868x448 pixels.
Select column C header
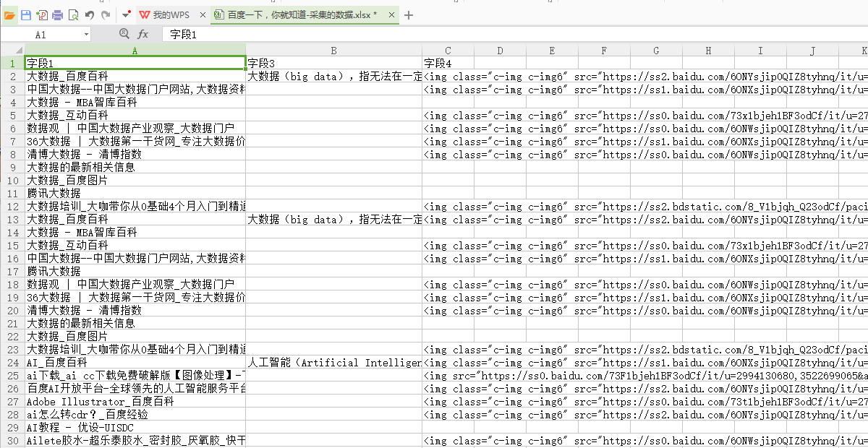pos(448,51)
